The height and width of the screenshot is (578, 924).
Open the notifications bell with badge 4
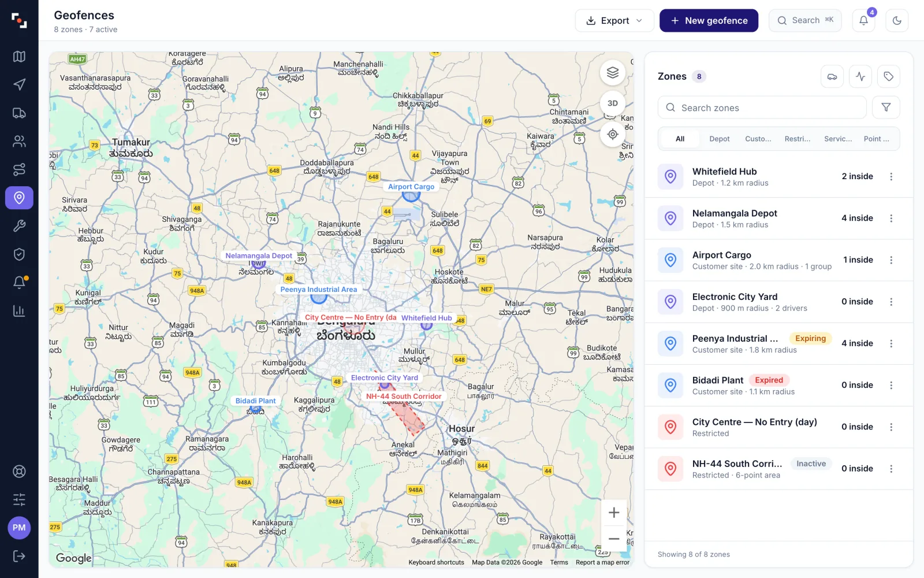click(864, 21)
